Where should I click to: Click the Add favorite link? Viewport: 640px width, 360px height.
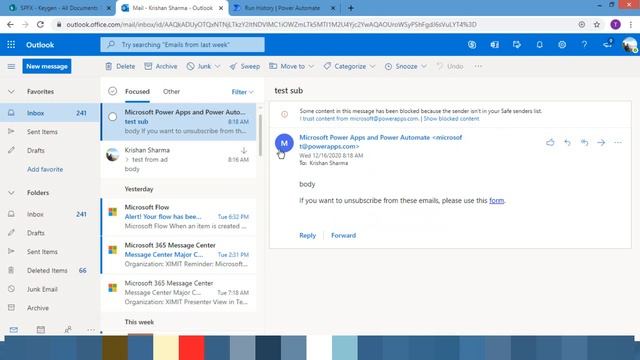(x=45, y=169)
